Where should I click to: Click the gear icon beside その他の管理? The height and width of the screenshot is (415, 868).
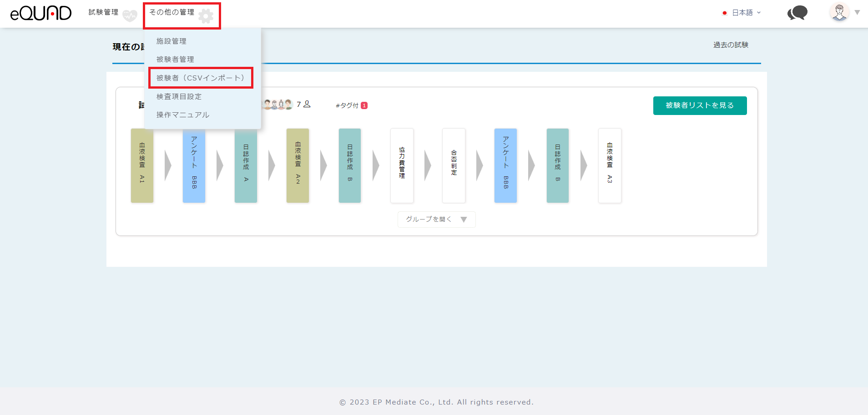coord(206,16)
